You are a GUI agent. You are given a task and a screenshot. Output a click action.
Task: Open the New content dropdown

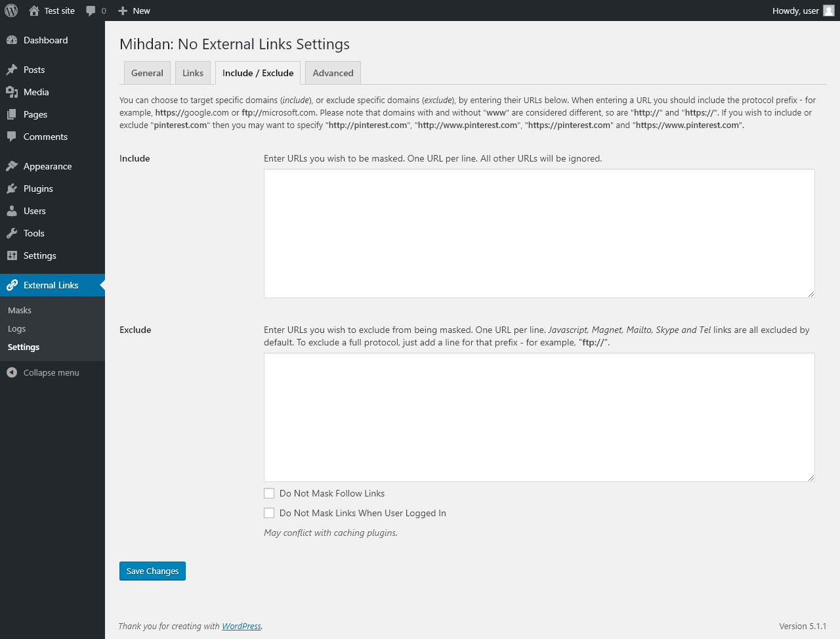(134, 11)
